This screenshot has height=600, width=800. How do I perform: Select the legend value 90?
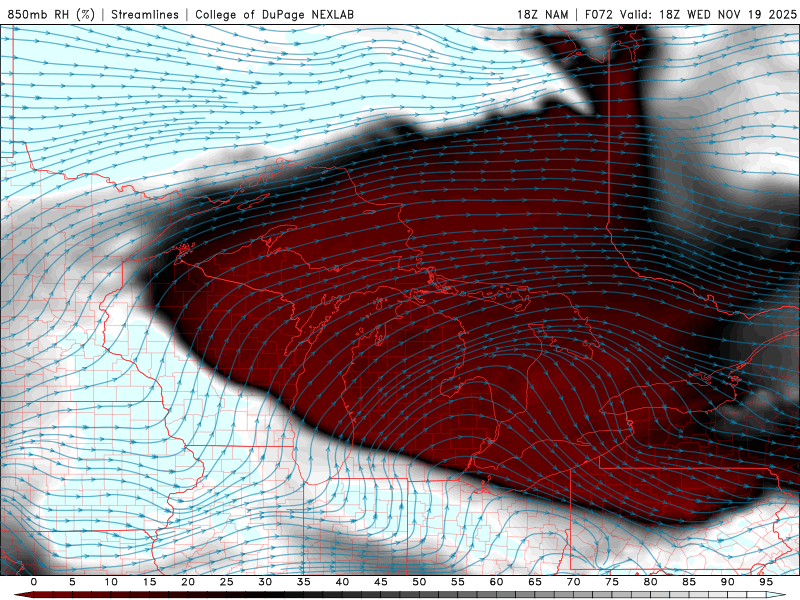pyautogui.click(x=727, y=582)
